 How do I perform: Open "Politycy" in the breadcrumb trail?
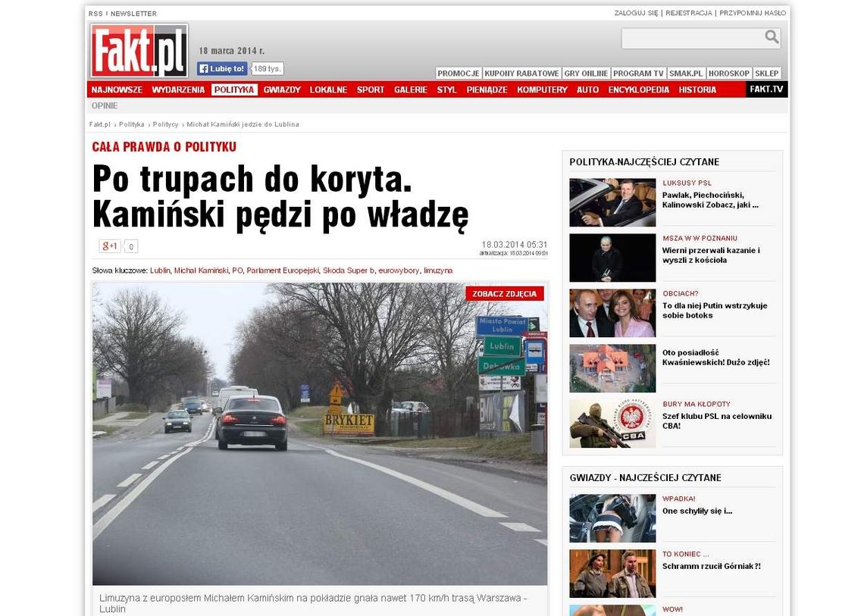click(167, 124)
